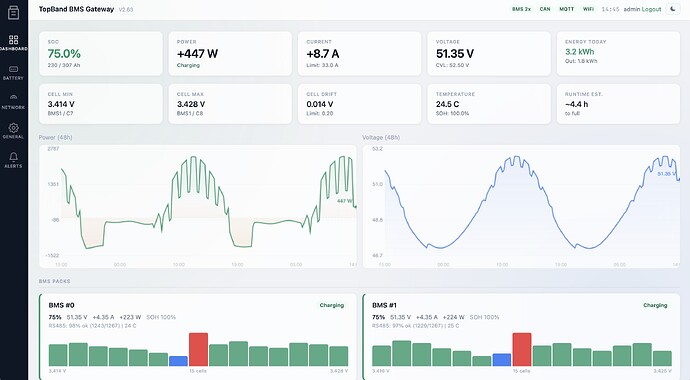Click the Charging badge on BMS #1

(655, 305)
